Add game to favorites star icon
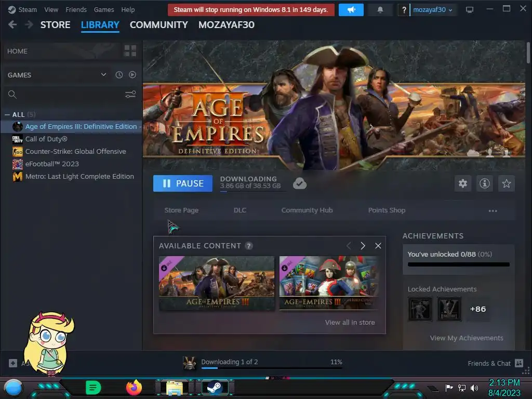532x399 pixels. click(x=506, y=183)
